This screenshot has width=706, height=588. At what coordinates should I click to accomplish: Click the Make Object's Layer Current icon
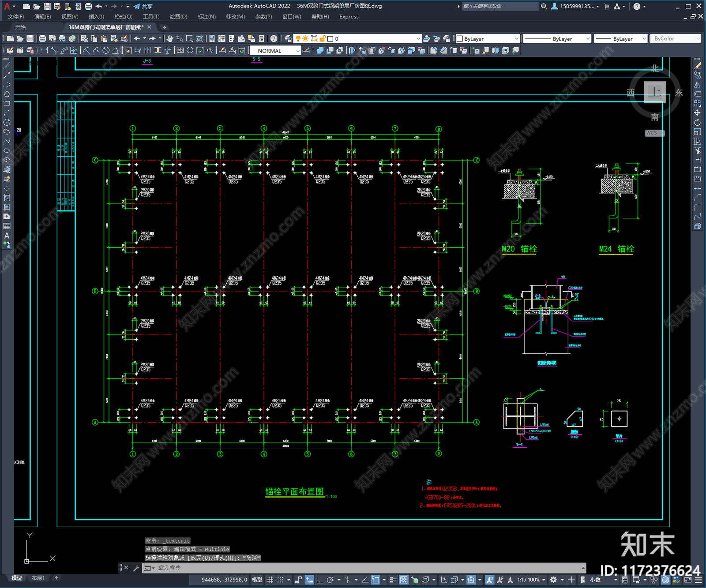pyautogui.click(x=426, y=39)
